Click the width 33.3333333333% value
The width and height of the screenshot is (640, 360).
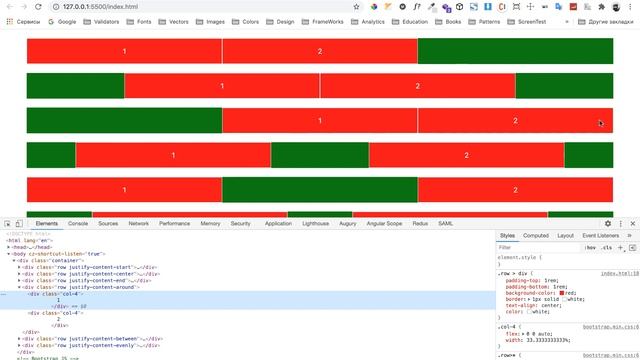coord(547,340)
